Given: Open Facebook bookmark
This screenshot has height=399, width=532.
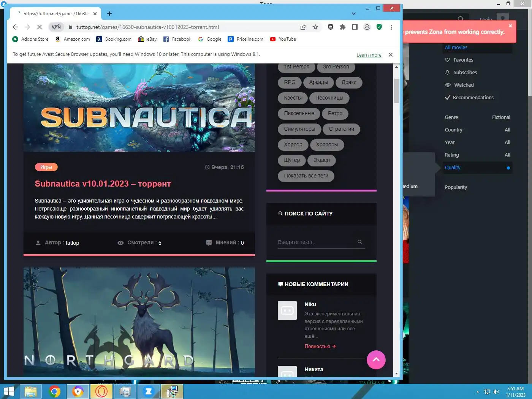Looking at the screenshot, I should click(x=177, y=39).
